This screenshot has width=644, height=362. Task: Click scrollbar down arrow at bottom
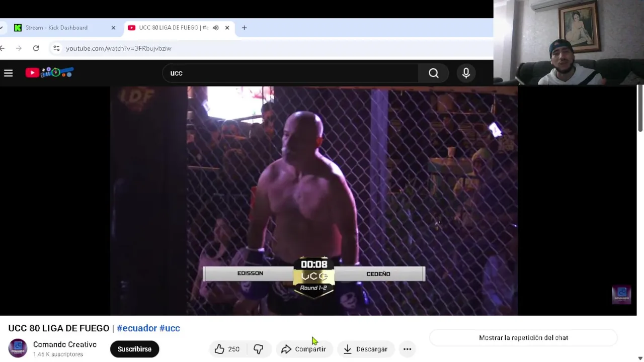click(x=640, y=358)
